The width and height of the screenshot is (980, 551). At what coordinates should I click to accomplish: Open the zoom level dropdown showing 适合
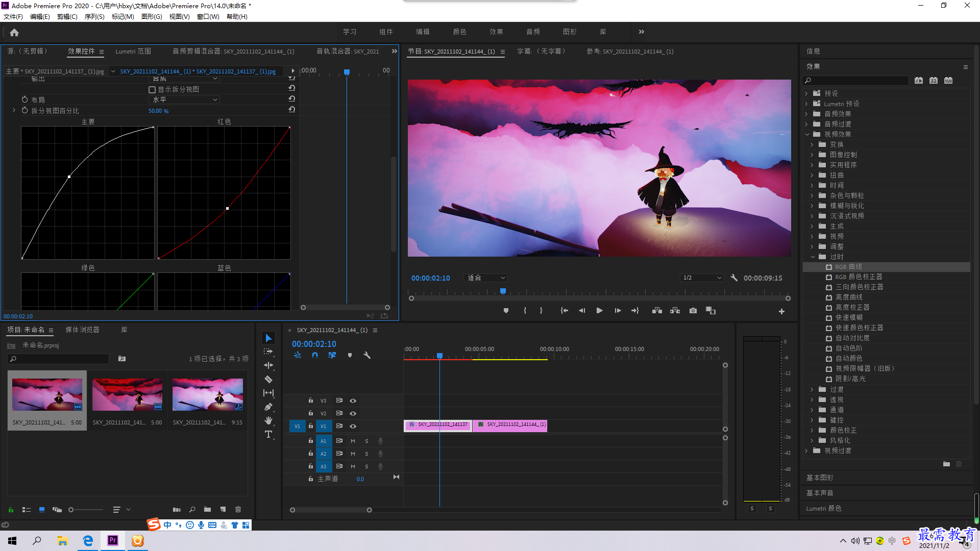click(485, 278)
